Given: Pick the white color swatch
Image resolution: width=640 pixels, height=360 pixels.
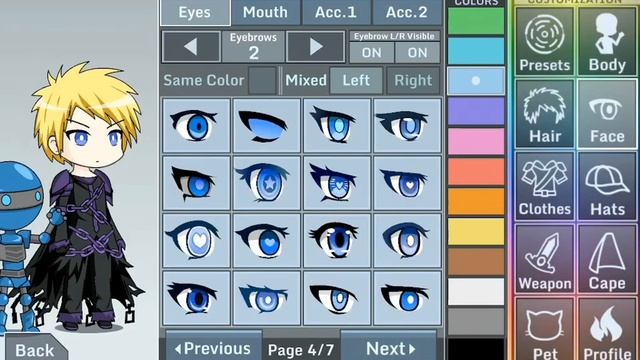Looking at the screenshot, I should 476,292.
